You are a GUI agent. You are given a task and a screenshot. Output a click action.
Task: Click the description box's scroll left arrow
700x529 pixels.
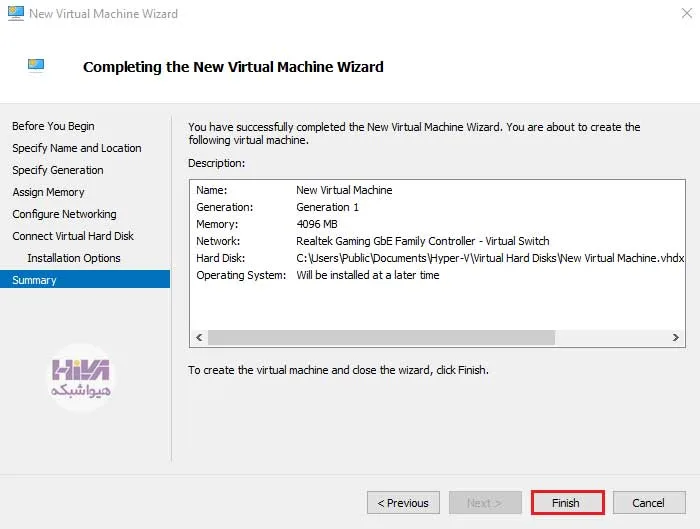pos(199,337)
